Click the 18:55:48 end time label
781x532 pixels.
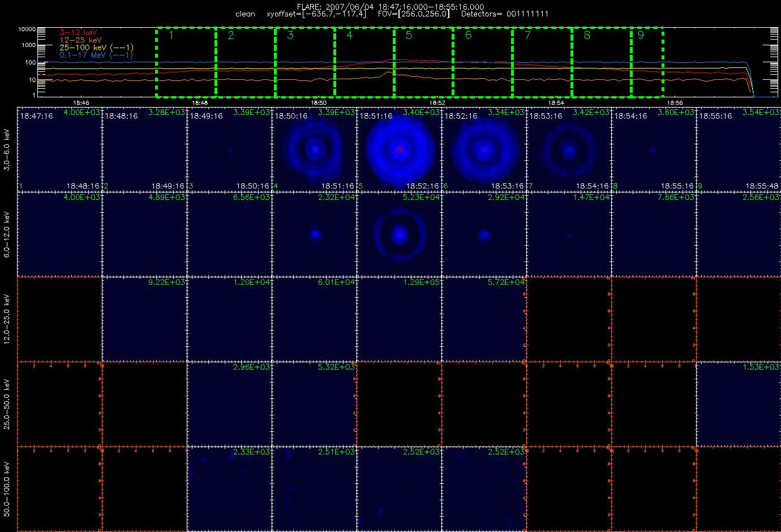[762, 186]
